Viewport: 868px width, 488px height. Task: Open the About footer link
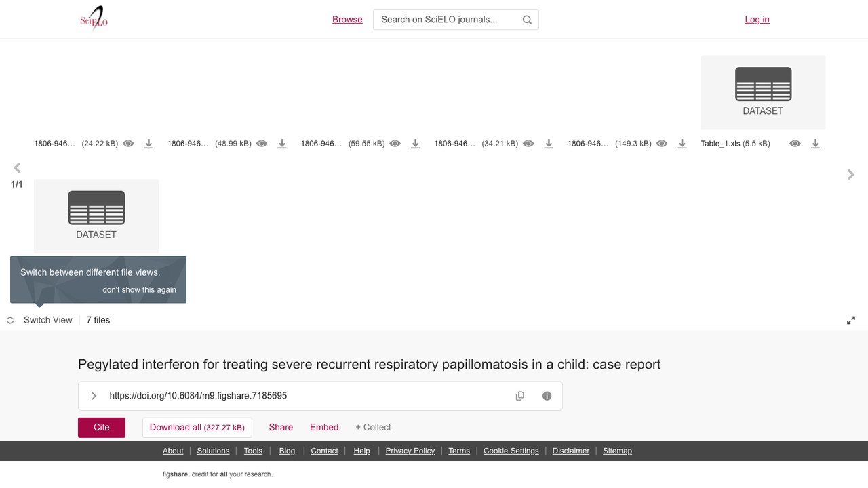tap(173, 451)
